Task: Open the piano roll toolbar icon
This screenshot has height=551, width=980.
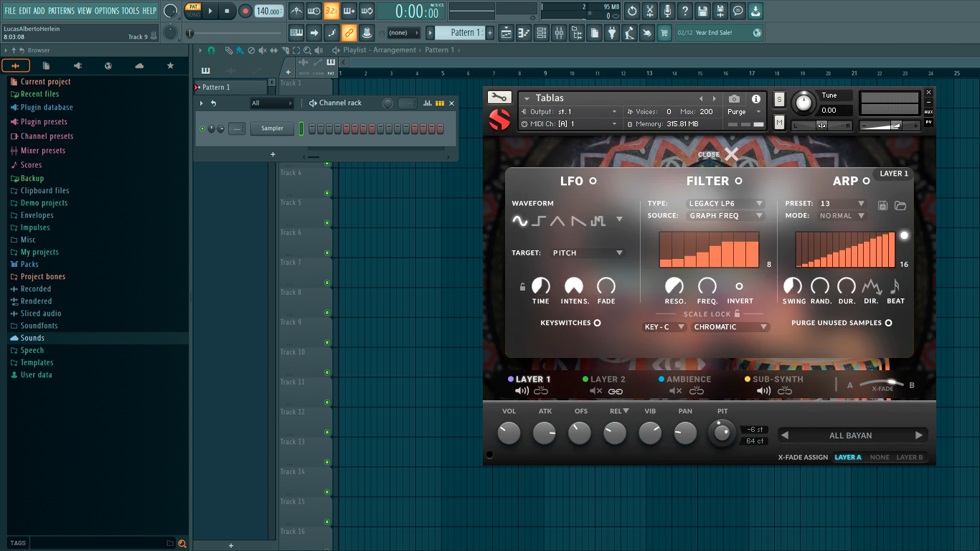Action: pos(524,32)
